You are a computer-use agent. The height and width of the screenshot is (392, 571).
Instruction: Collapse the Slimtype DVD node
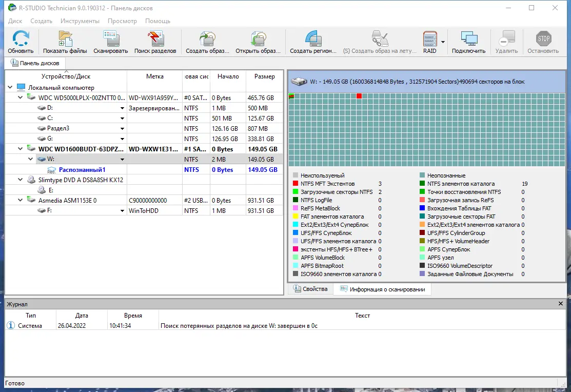point(21,180)
